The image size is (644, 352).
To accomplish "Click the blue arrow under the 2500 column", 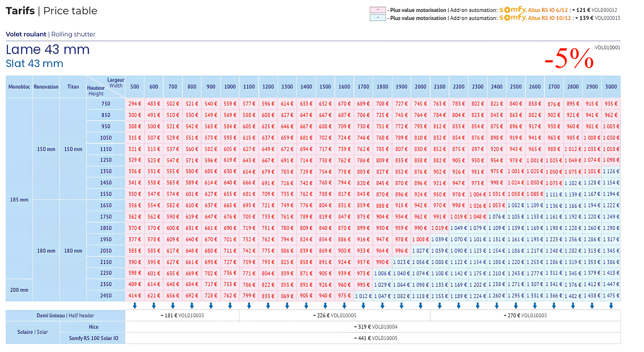I will [x=516, y=306].
